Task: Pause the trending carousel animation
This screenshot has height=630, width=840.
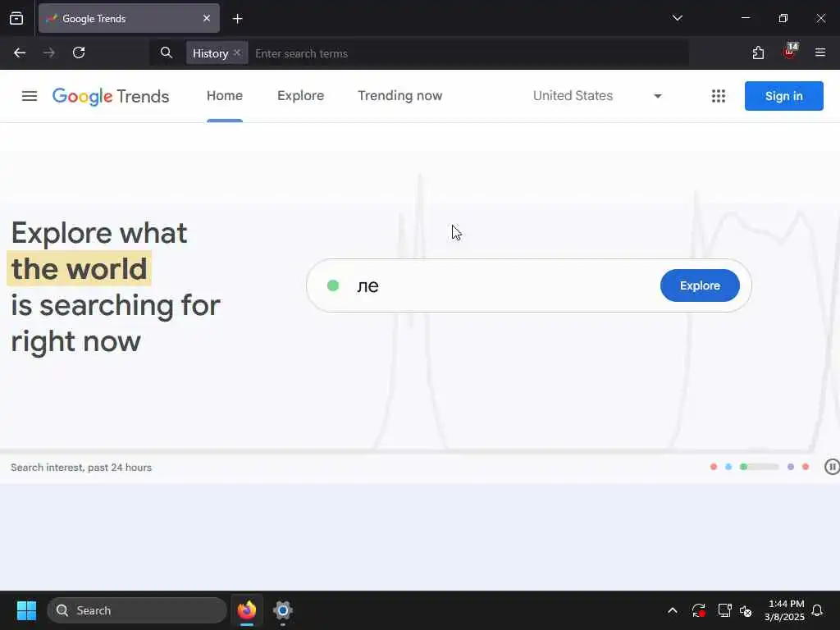Action: tap(832, 467)
